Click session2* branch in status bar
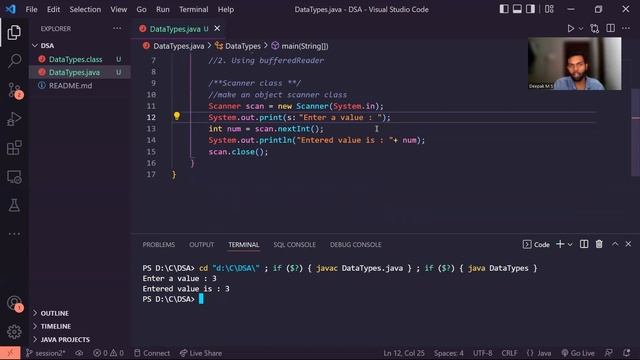The height and width of the screenshot is (360, 640). (46, 353)
